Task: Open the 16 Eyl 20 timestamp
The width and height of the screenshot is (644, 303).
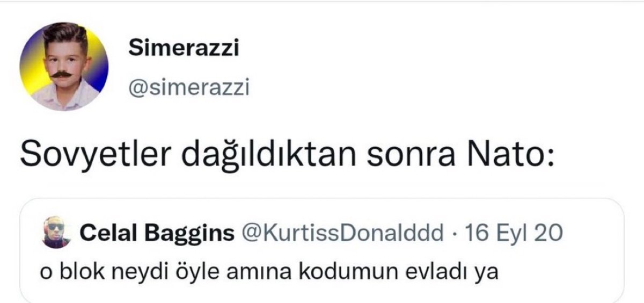Action: 515,233
